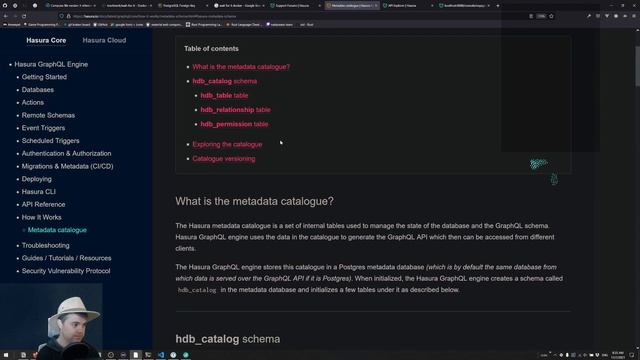Open Scheduled Triggers in the sidebar
Image resolution: width=640 pixels, height=360 pixels.
pyautogui.click(x=51, y=141)
